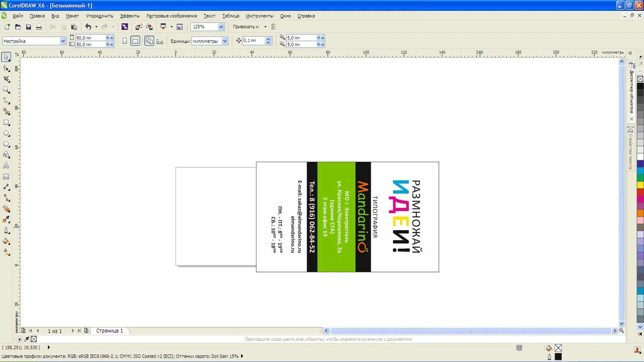This screenshot has width=644, height=362.
Task: Collapse the docker panel with double chevron
Action: (x=630, y=53)
